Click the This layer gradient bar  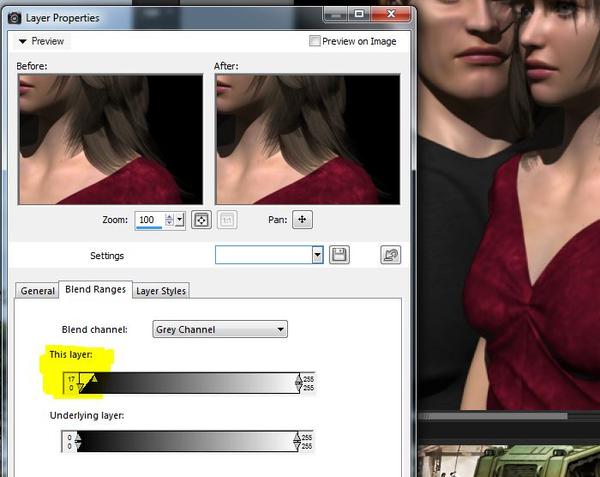(189, 383)
